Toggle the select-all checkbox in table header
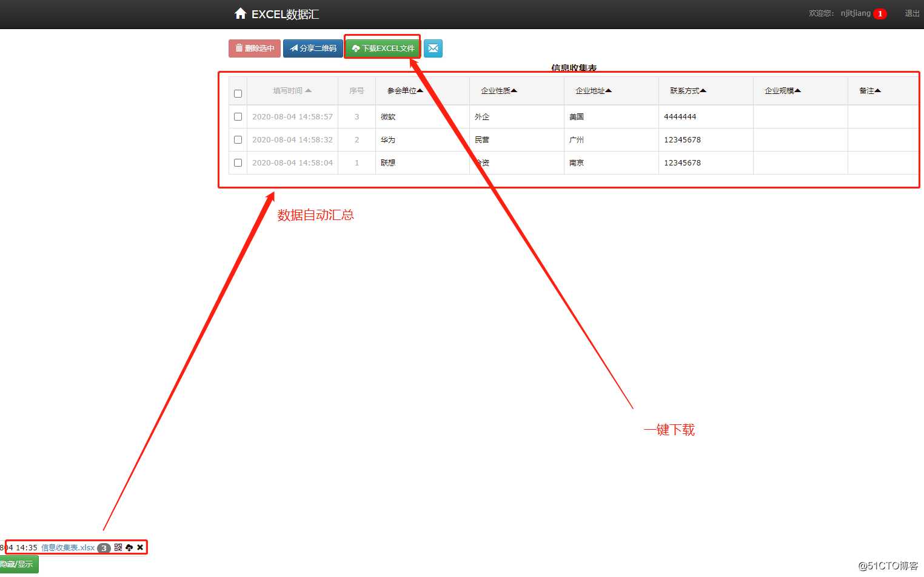The width and height of the screenshot is (924, 577). click(238, 93)
